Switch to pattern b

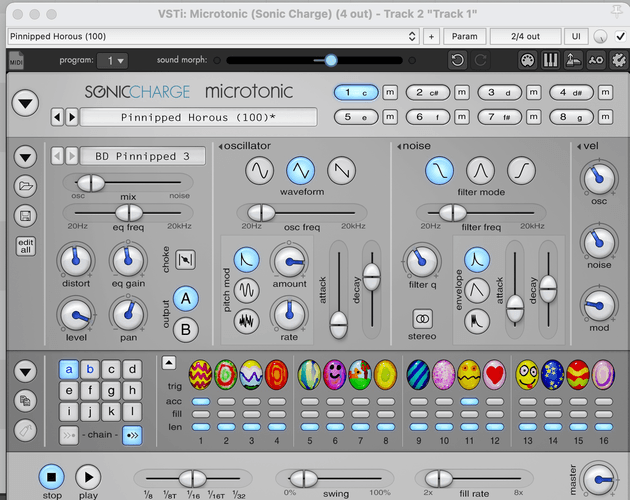[90, 369]
